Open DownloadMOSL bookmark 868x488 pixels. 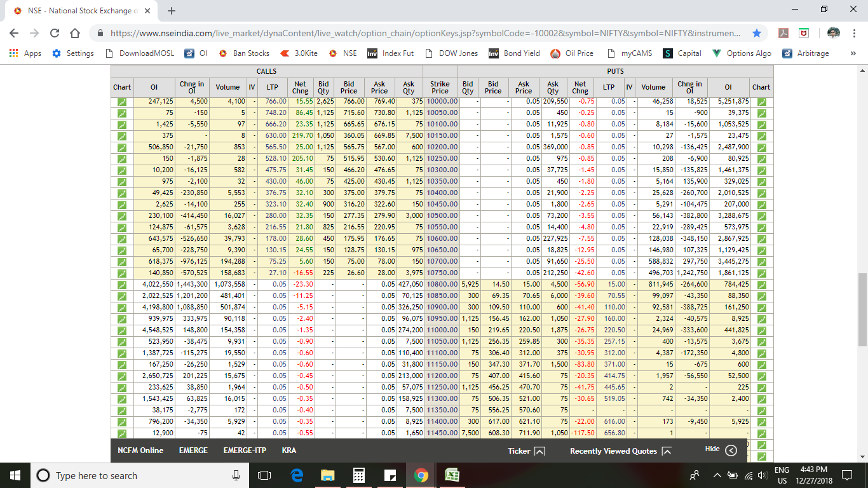click(x=140, y=53)
